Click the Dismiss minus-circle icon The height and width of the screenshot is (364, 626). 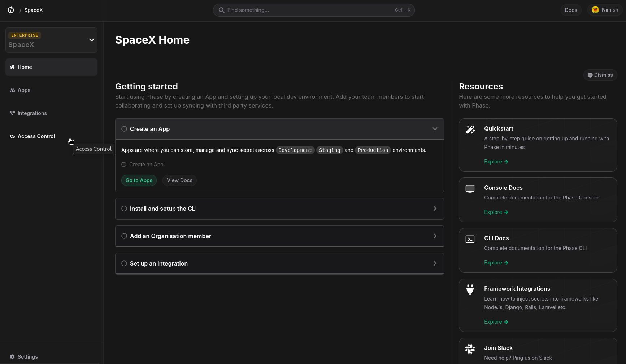[x=590, y=75]
